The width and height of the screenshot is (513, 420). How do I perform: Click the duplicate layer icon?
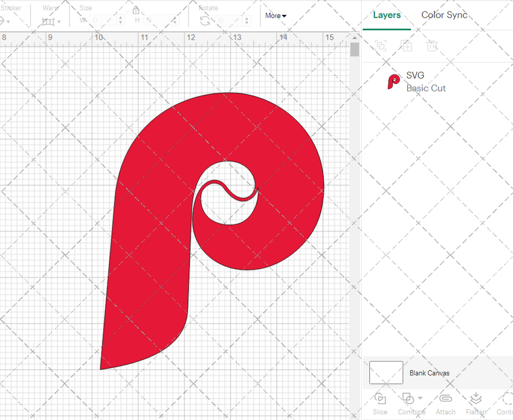coord(406,46)
